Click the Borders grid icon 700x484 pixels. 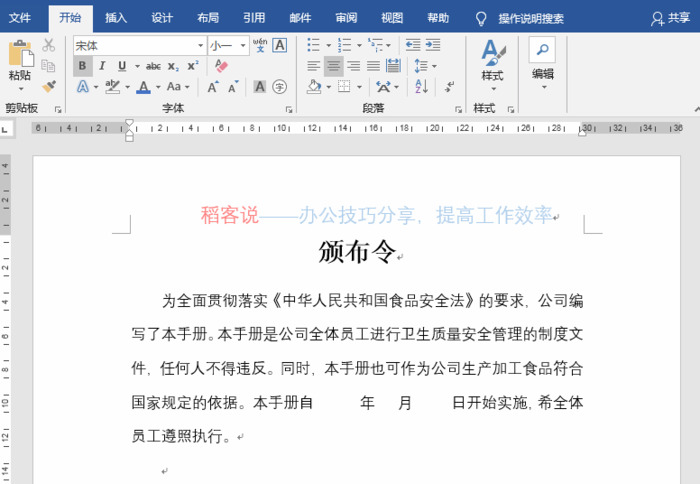(344, 86)
